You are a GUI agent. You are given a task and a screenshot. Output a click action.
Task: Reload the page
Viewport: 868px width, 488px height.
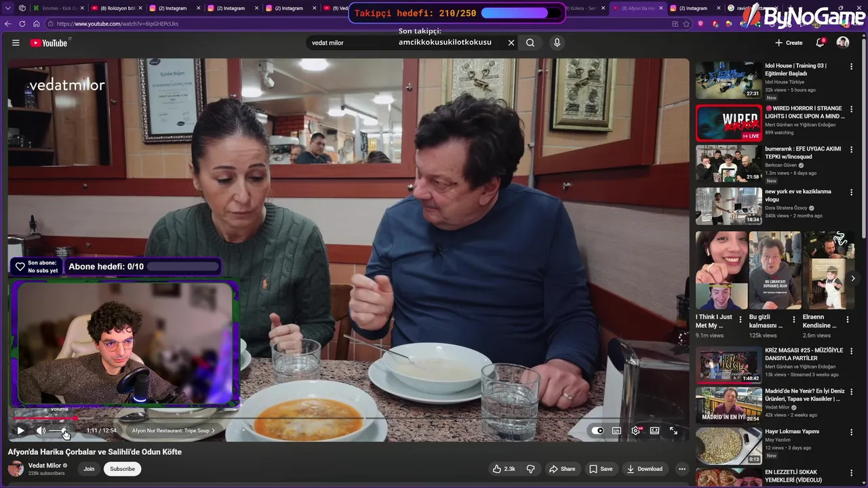coord(22,24)
